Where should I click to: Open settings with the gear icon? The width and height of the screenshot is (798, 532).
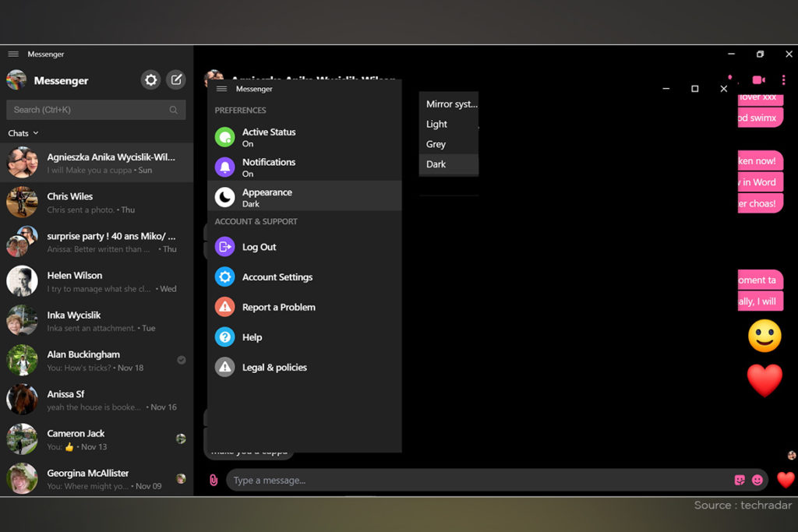(150, 80)
